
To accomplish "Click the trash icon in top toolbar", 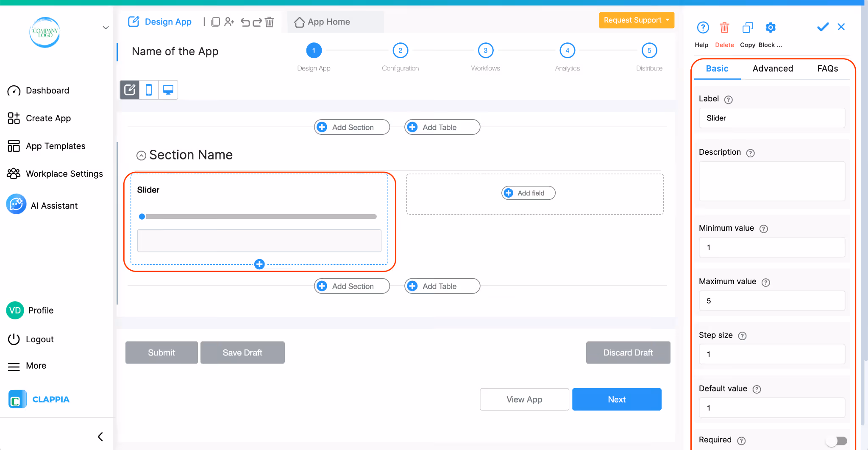I will click(270, 22).
